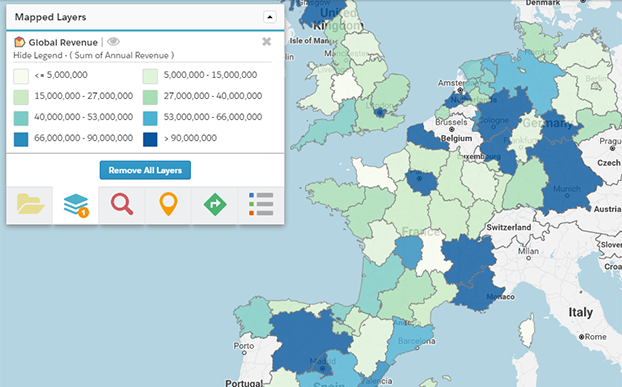Collapse the Mapped Layers panel arrow
Screen dimensions: 622x387
270,17
